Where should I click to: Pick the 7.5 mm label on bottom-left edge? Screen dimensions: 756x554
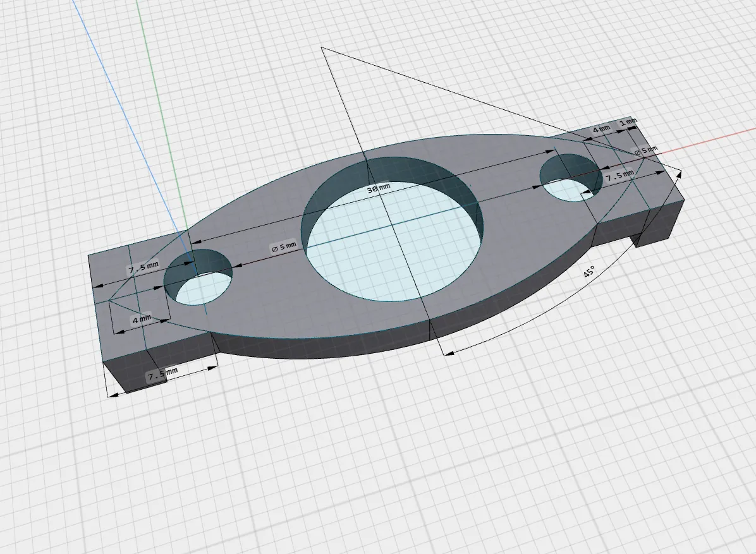162,374
